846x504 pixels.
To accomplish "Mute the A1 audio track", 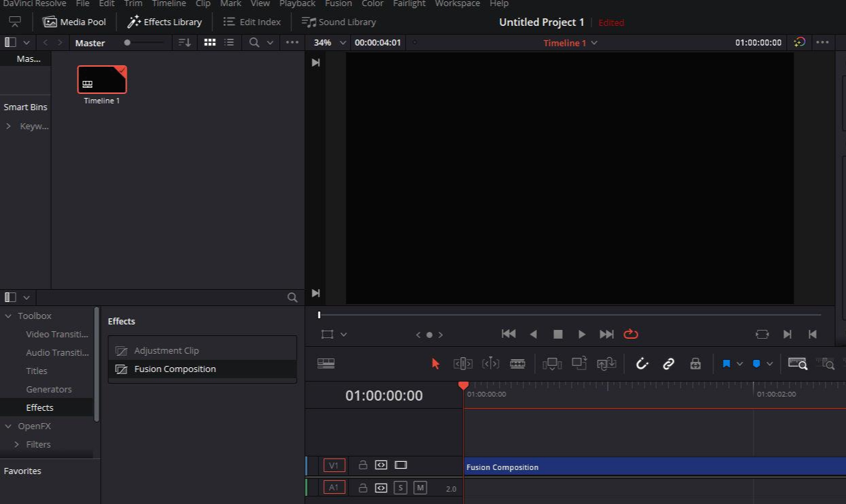I will click(x=420, y=487).
